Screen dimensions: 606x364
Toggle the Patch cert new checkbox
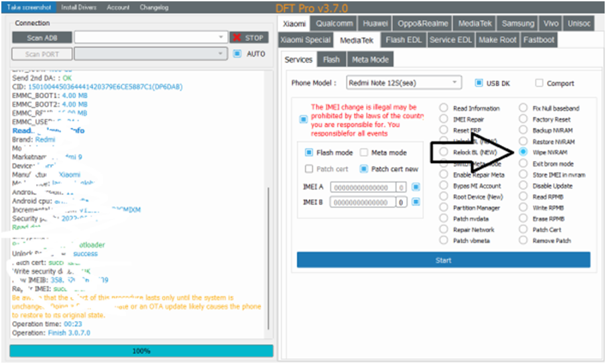pos(364,168)
